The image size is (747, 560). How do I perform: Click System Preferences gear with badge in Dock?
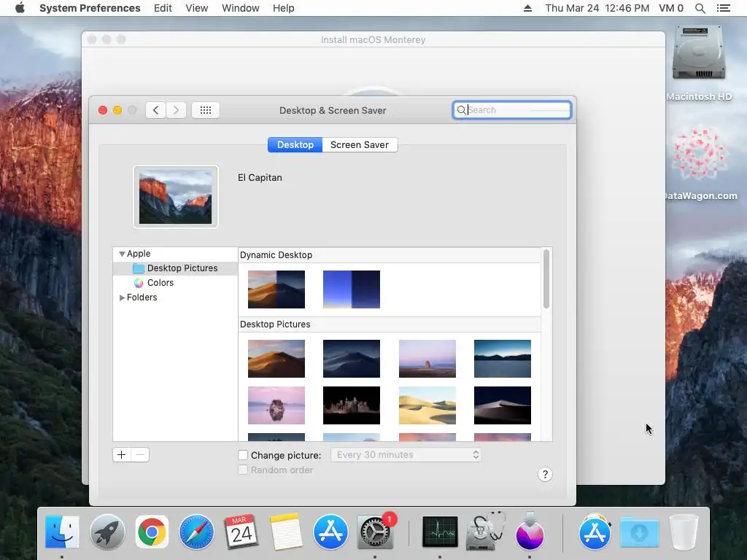pyautogui.click(x=376, y=532)
